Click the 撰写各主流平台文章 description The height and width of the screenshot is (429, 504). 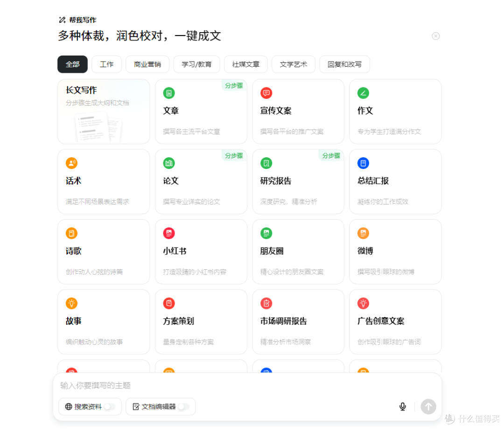(192, 132)
